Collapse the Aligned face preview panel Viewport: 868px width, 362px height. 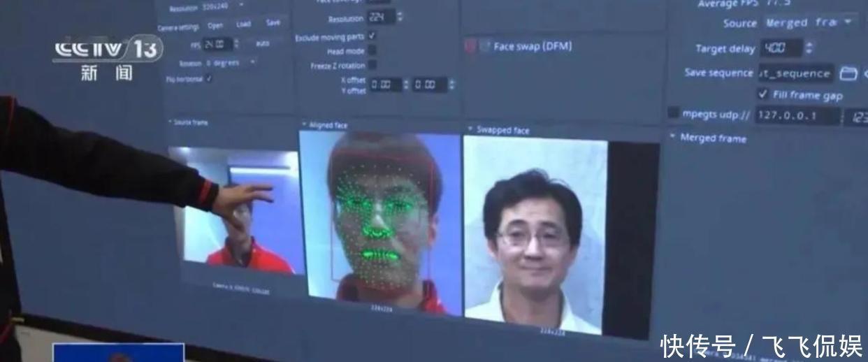[x=304, y=125]
